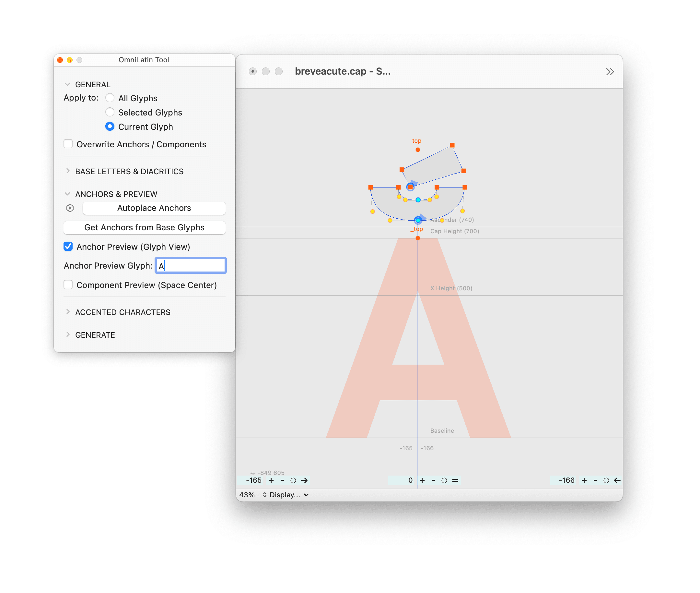
Task: Click minus beside right margin -166
Action: tap(595, 480)
